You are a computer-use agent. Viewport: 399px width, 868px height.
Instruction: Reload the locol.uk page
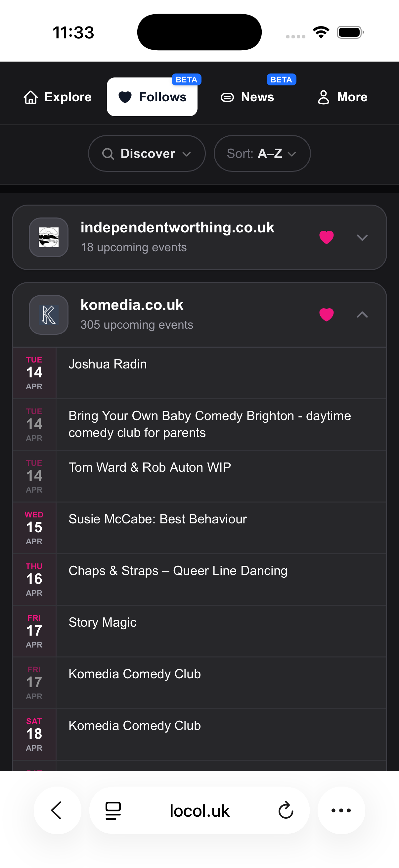click(x=286, y=810)
